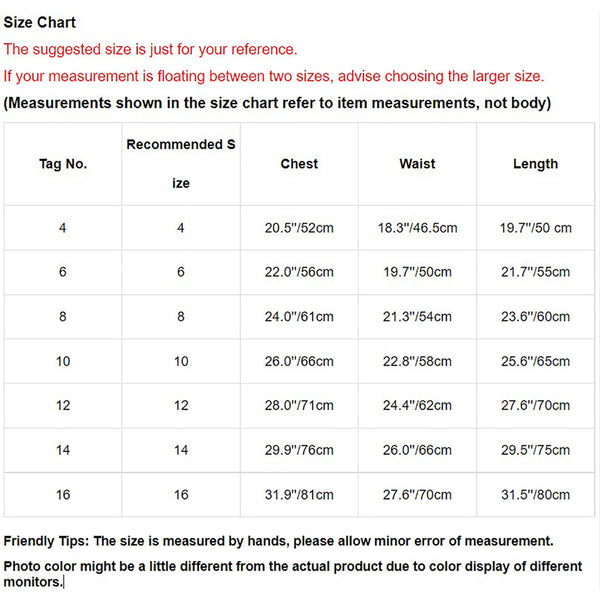This screenshot has width=600, height=600.
Task: Click tag number 14 in first column
Action: pos(63,450)
